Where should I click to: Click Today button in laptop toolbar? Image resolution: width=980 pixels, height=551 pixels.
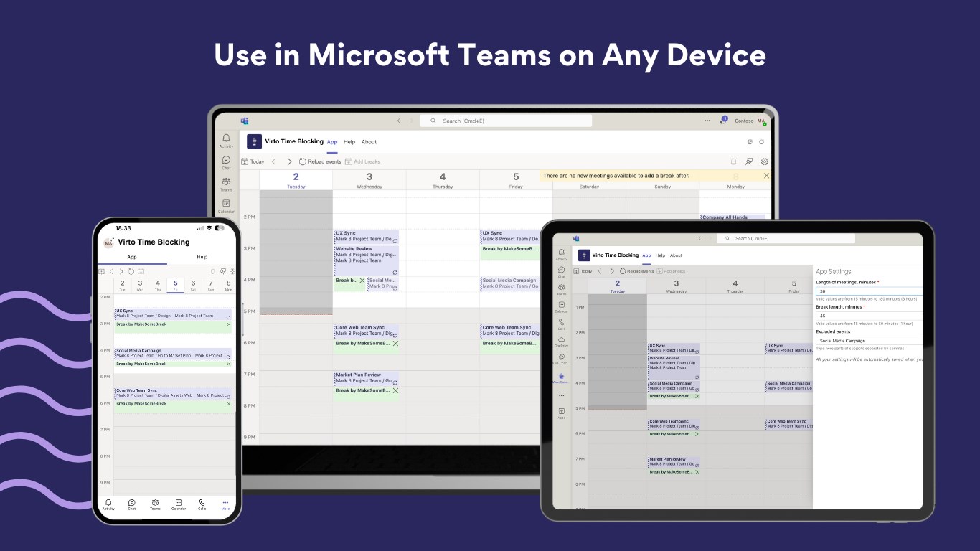point(253,161)
